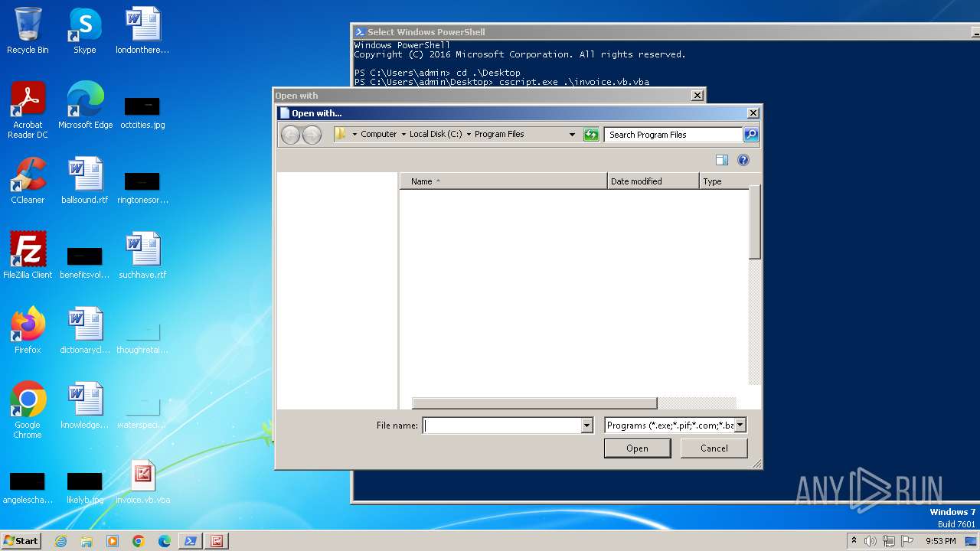Click the Back navigation arrow

click(x=290, y=135)
